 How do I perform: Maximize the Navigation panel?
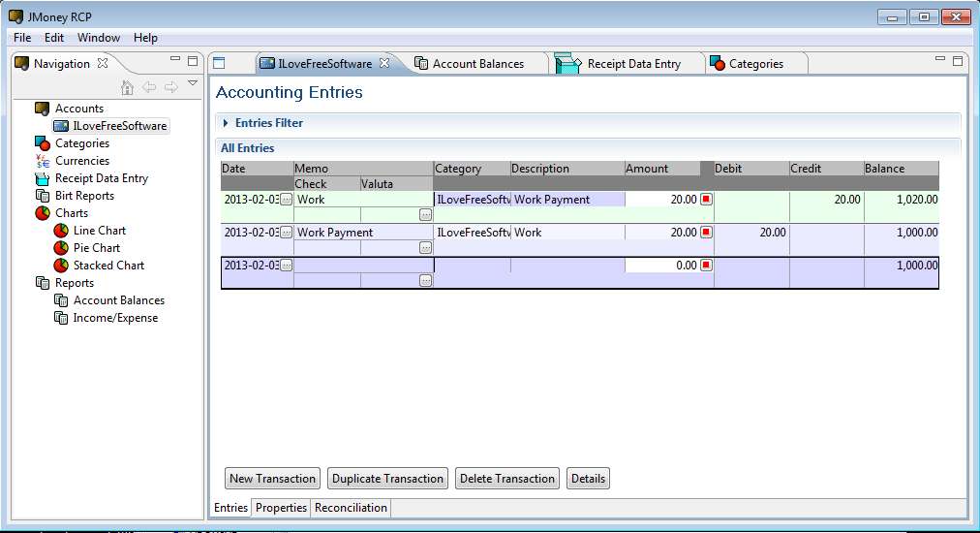[193, 61]
